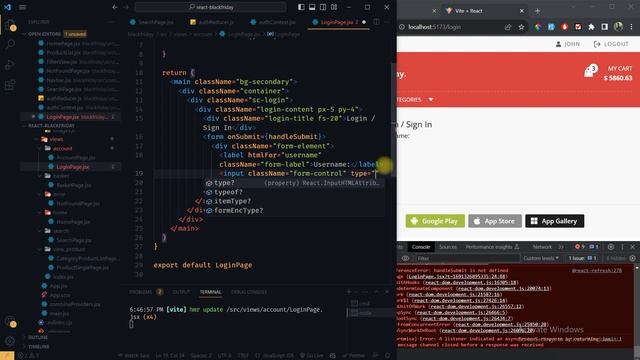
Task: Collapse the view_product folder in explorer
Action: coord(69,249)
